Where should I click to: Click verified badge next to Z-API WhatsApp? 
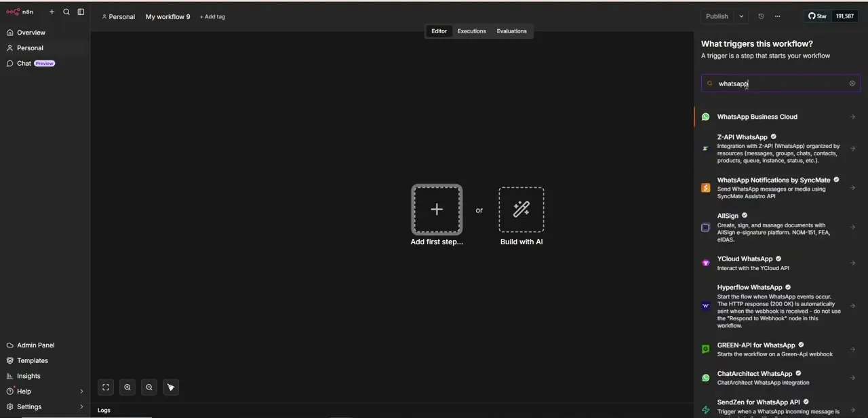coord(773,137)
